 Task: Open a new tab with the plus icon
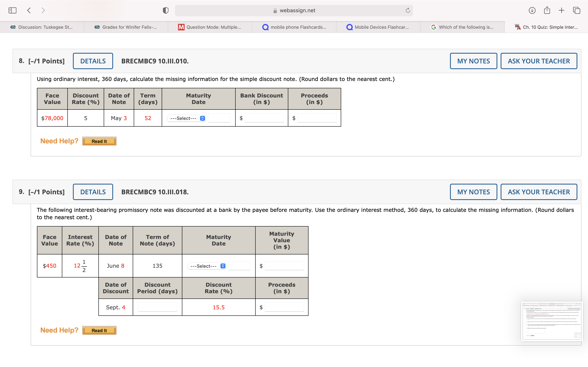561,10
